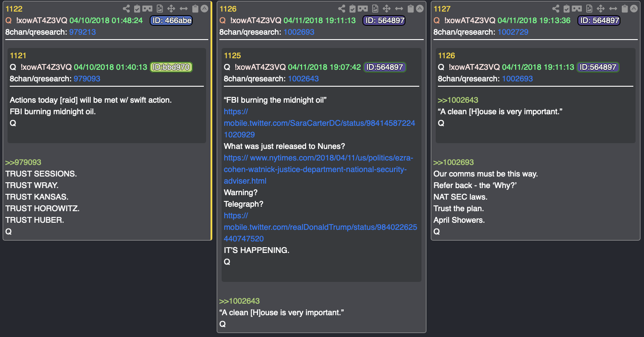Viewport: 644px width, 337px height.
Task: Open 8chan link 1002643 in quoted 1125
Action: click(303, 79)
